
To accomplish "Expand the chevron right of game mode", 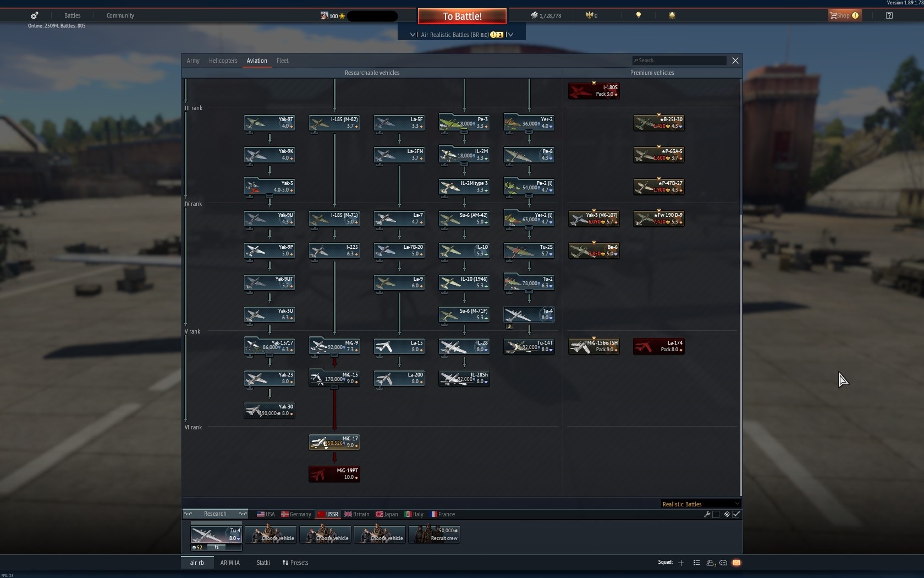I will click(x=510, y=35).
